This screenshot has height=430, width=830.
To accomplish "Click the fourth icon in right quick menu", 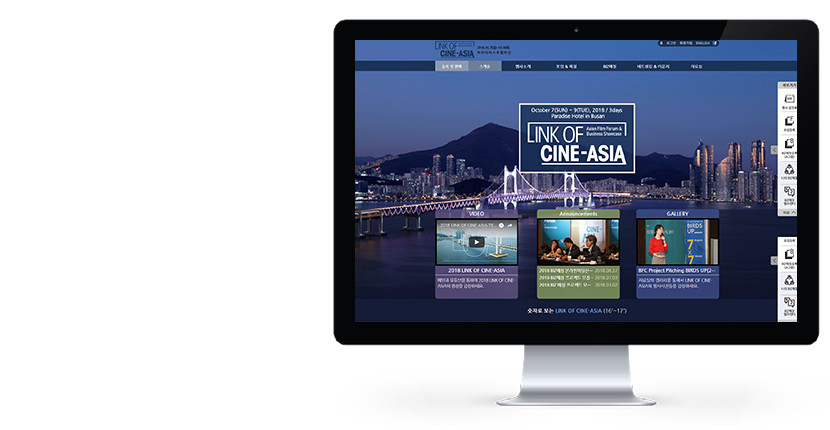I will click(x=789, y=169).
